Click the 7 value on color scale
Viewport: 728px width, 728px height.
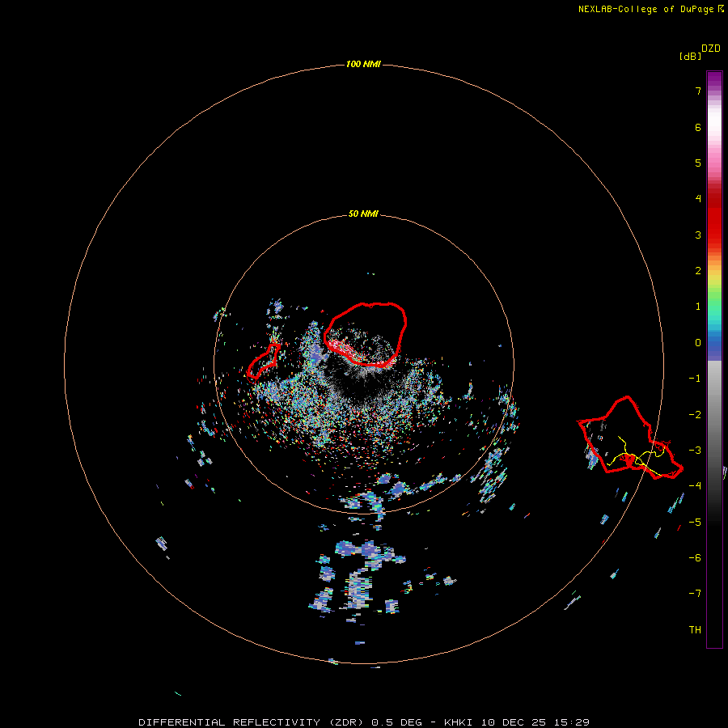(698, 91)
